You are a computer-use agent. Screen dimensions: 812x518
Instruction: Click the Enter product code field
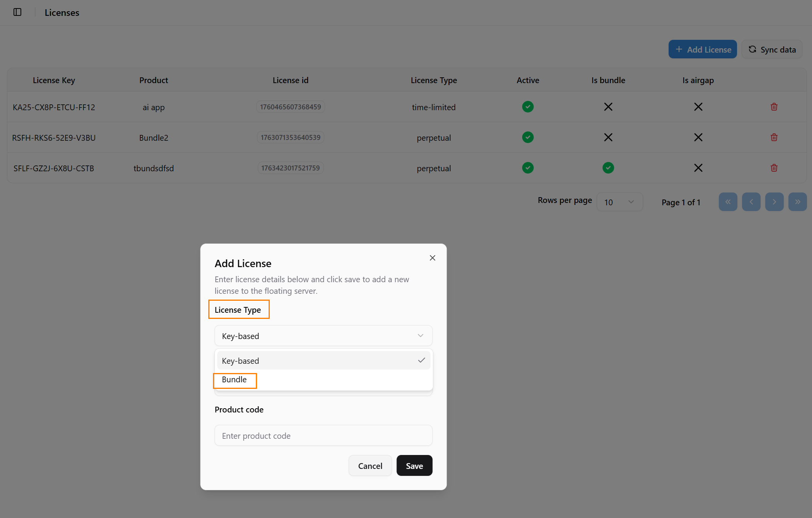(x=323, y=436)
